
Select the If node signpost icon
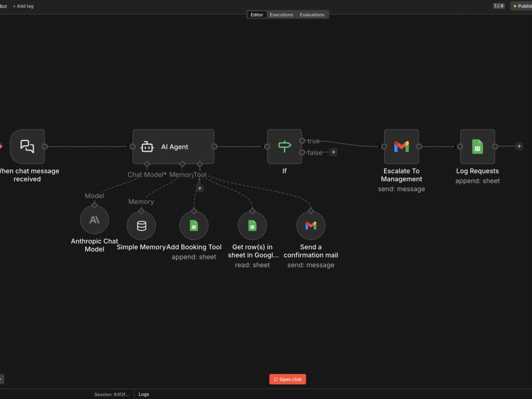coord(284,146)
